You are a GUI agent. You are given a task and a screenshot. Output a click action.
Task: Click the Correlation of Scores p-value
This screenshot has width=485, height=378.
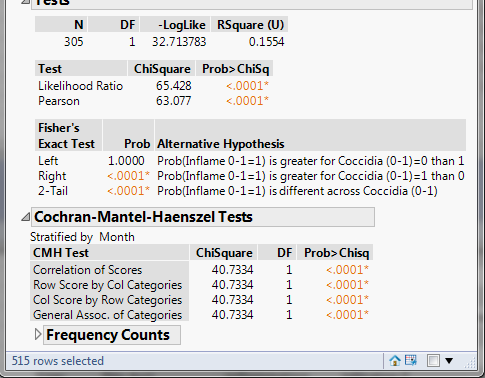347,270
